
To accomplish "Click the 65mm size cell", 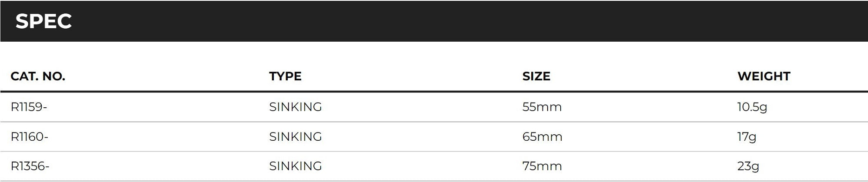I will [x=542, y=137].
